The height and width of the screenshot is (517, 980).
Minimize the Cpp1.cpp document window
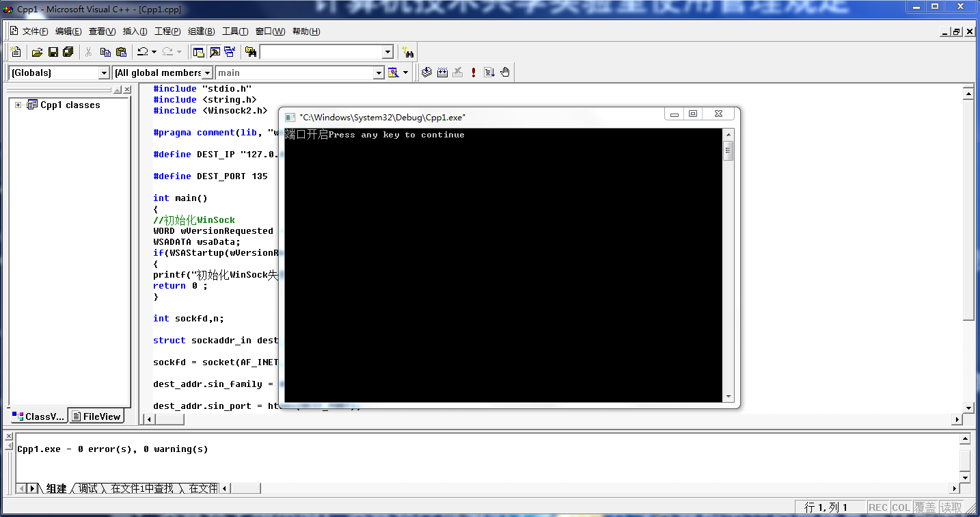click(945, 31)
